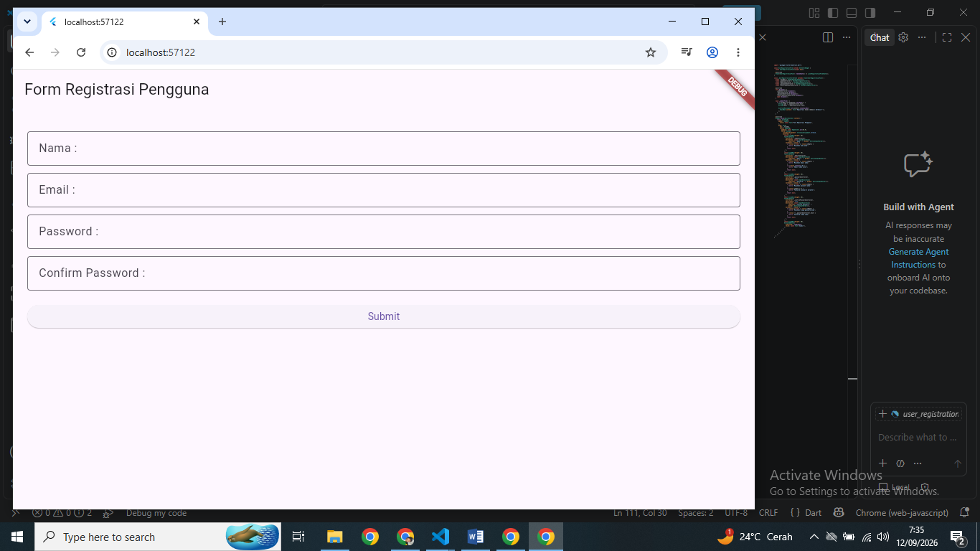
Task: Close the VS Code Chat panel
Action: (x=966, y=37)
